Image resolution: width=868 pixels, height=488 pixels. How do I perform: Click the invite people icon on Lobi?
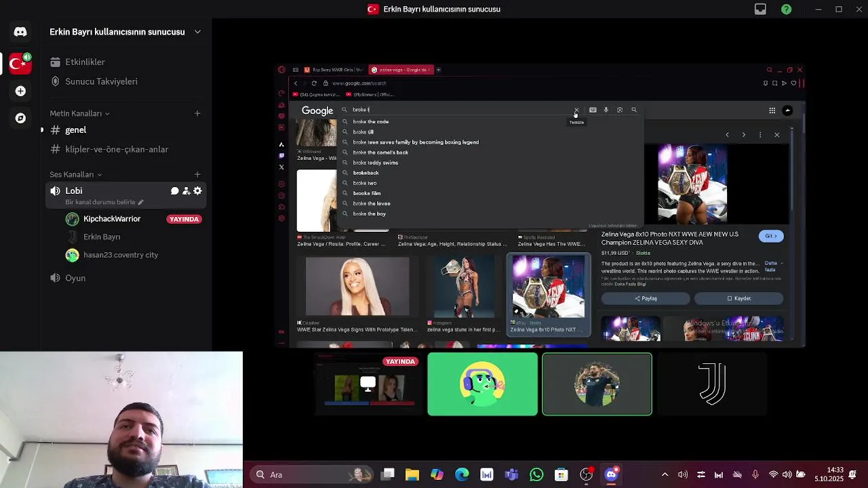click(x=186, y=191)
